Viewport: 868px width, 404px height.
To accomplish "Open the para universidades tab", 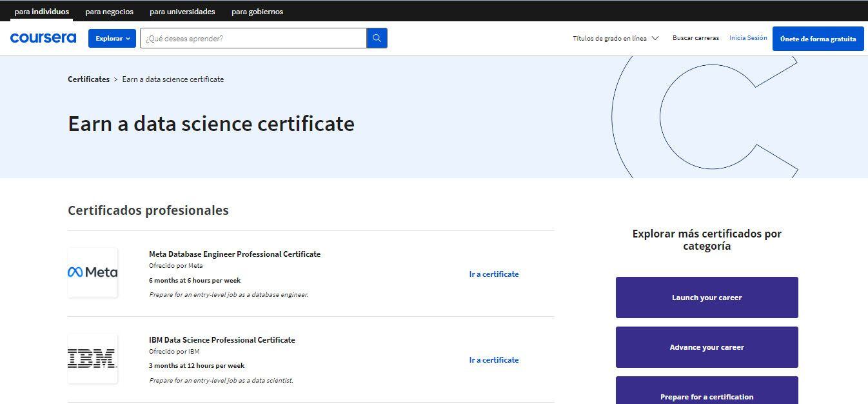I will 182,12.
